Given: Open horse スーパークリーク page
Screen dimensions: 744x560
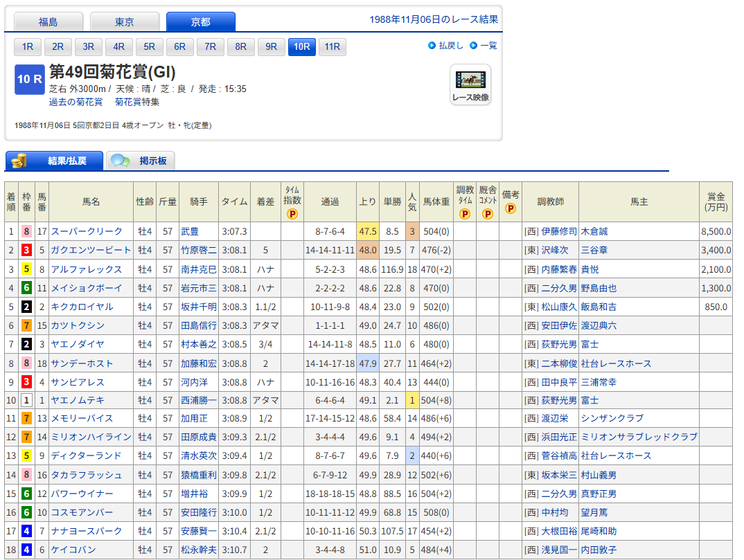Looking at the screenshot, I should click(87, 231).
